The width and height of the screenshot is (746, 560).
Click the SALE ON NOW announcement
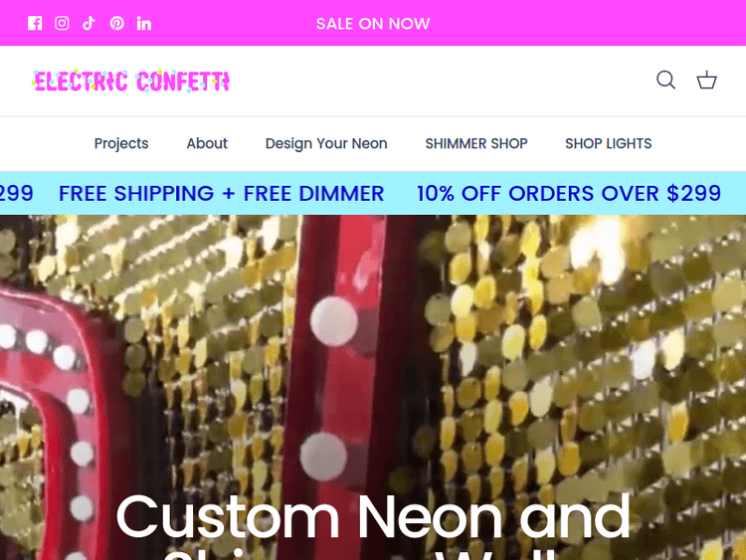coord(373,24)
